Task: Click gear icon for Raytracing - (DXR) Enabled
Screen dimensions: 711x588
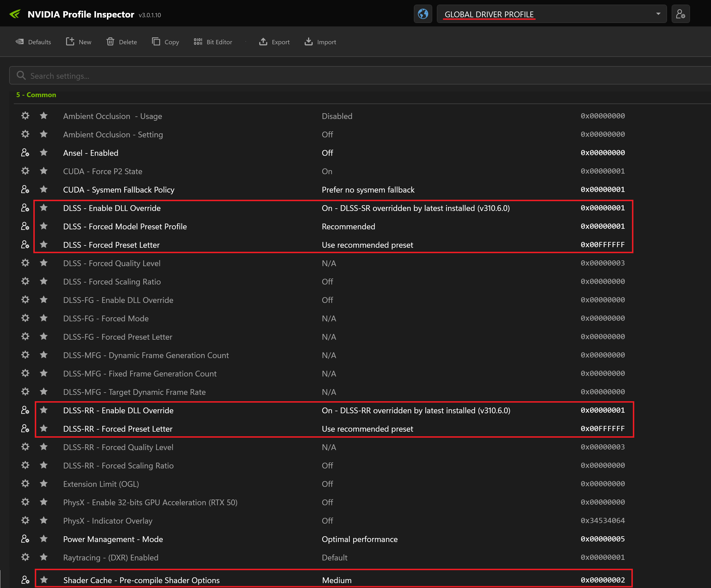Action: point(25,557)
